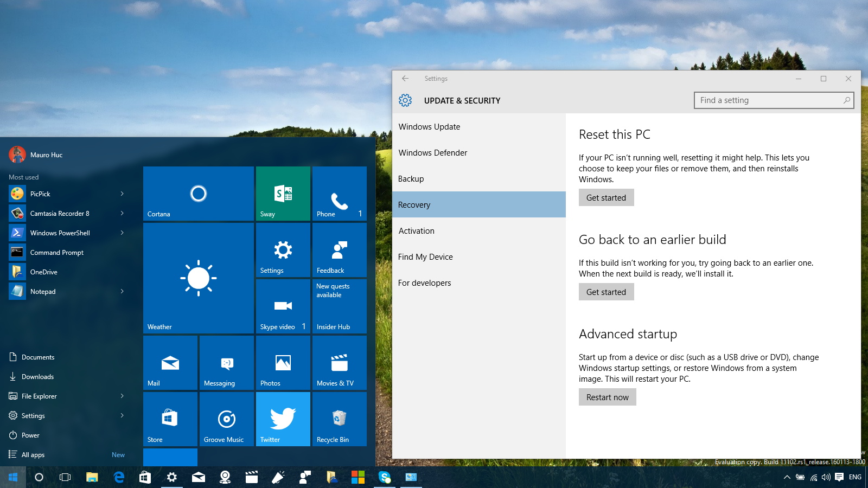Expand the Windows PowerShell submenu arrow

tap(122, 233)
